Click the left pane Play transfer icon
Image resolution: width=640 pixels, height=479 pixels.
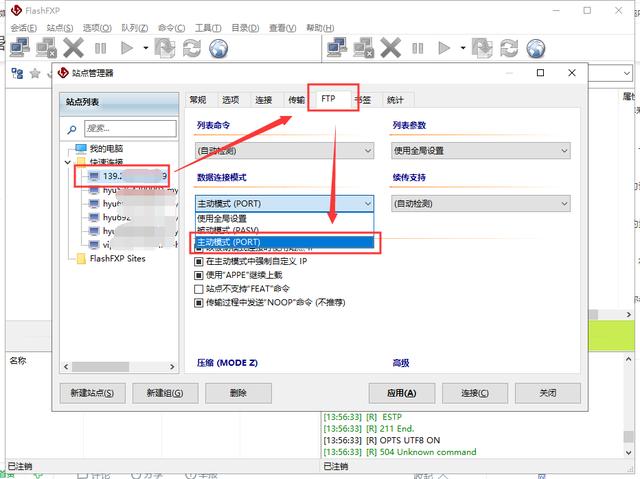pyautogui.click(x=127, y=48)
